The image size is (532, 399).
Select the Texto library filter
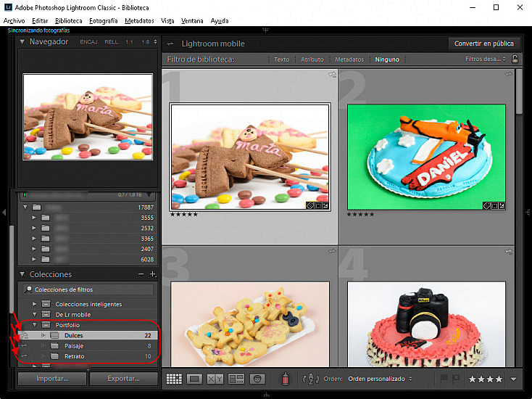pyautogui.click(x=282, y=59)
